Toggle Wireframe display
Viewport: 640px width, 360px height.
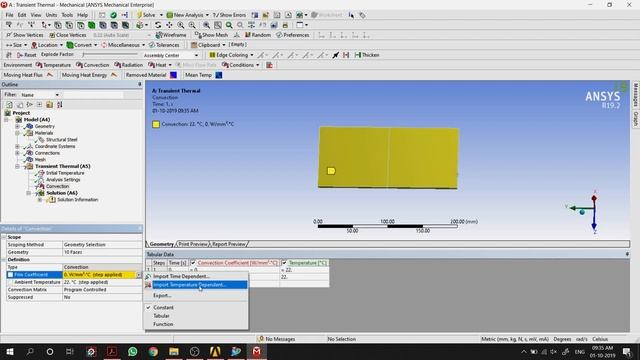click(x=171, y=35)
